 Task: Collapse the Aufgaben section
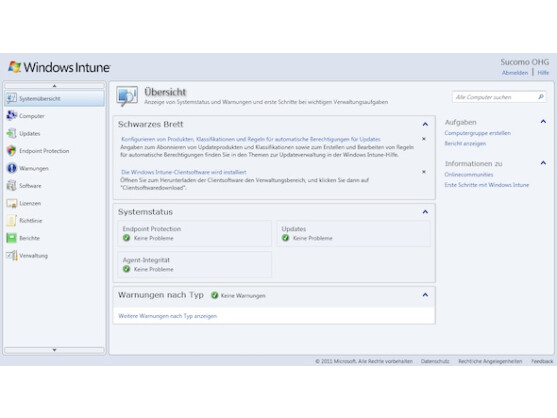click(x=543, y=121)
